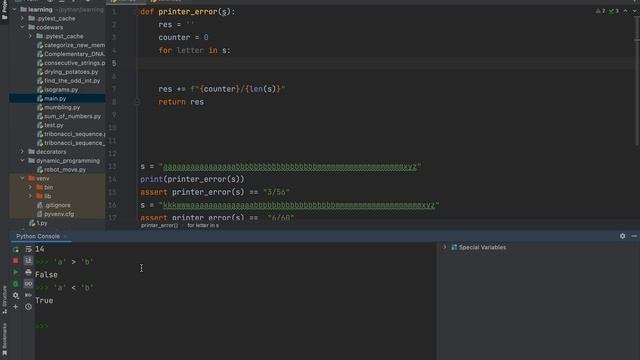Attach debugger using the green bug icon
The height and width of the screenshot is (360, 640).
point(16,284)
